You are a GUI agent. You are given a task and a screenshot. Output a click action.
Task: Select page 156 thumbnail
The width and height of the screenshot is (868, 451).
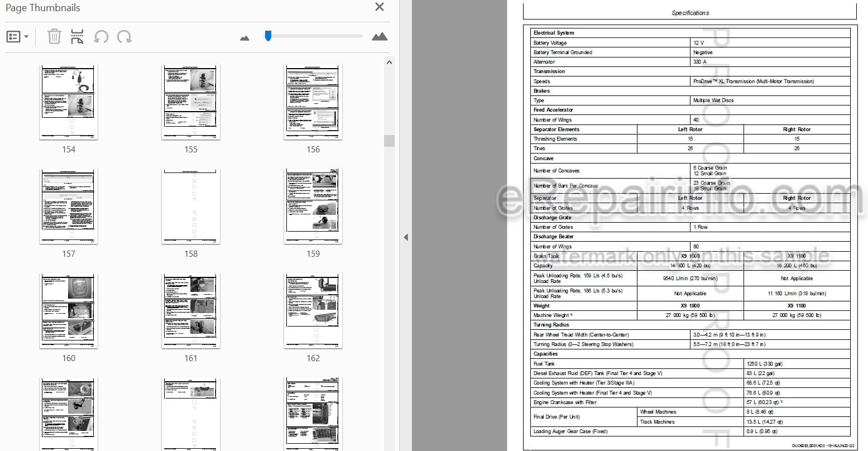point(313,102)
